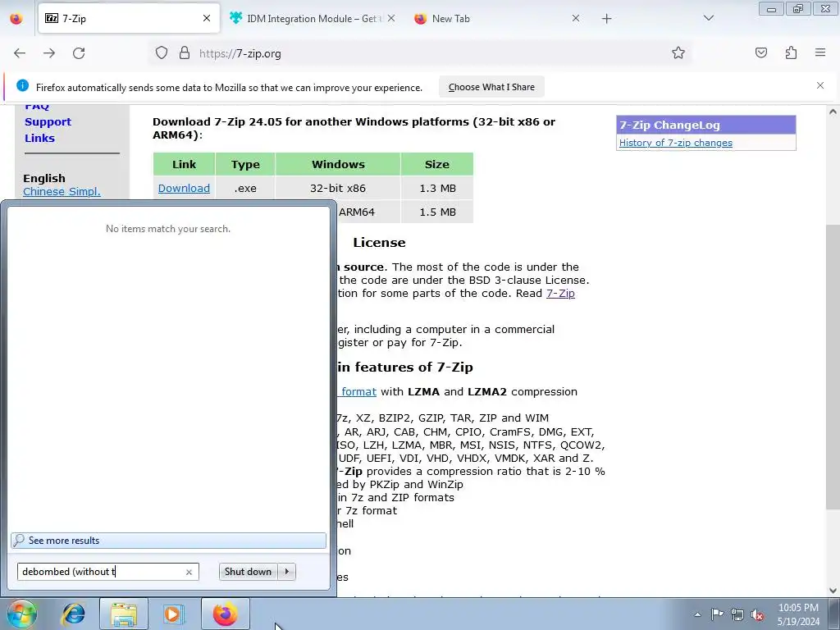The height and width of the screenshot is (630, 840).
Task: Open History of 7-zip changes
Action: [x=676, y=143]
